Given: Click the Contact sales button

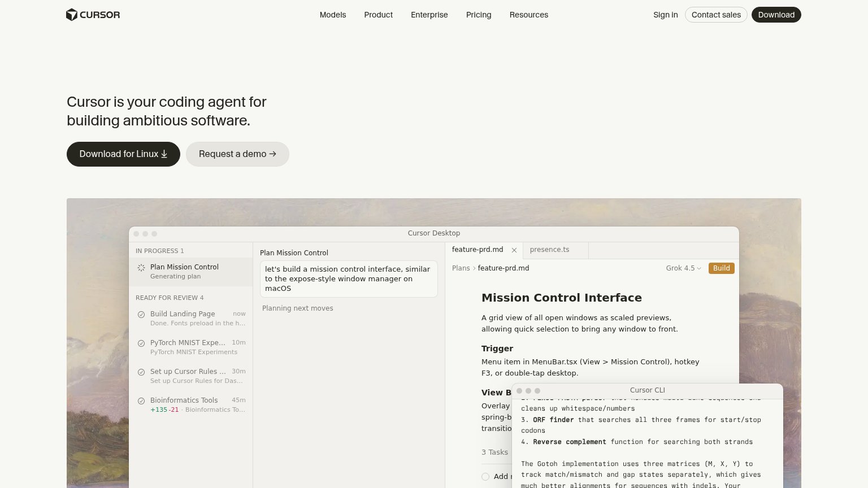Looking at the screenshot, I should pyautogui.click(x=716, y=15).
